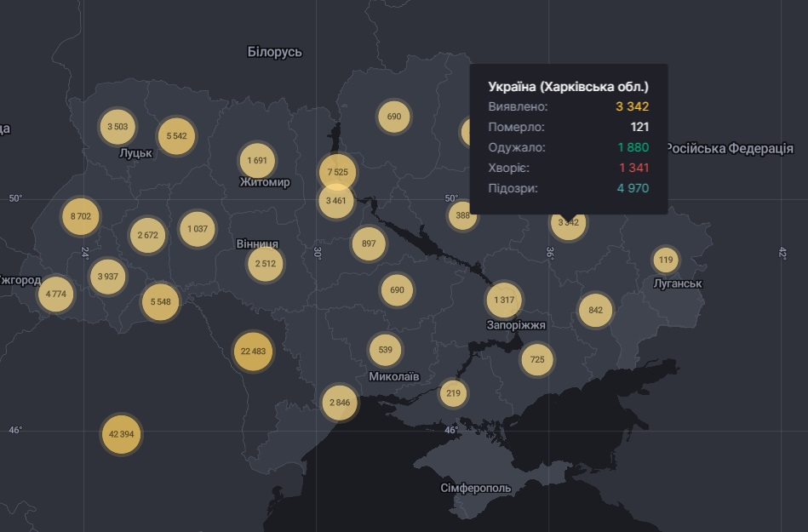
Task: Select the 2 846 marker near the coast
Action: pyautogui.click(x=340, y=401)
